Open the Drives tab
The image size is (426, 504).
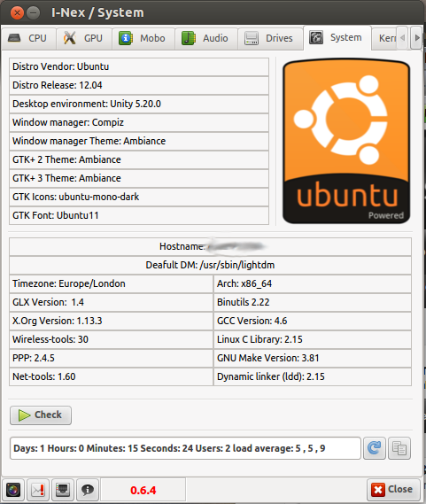pos(270,38)
